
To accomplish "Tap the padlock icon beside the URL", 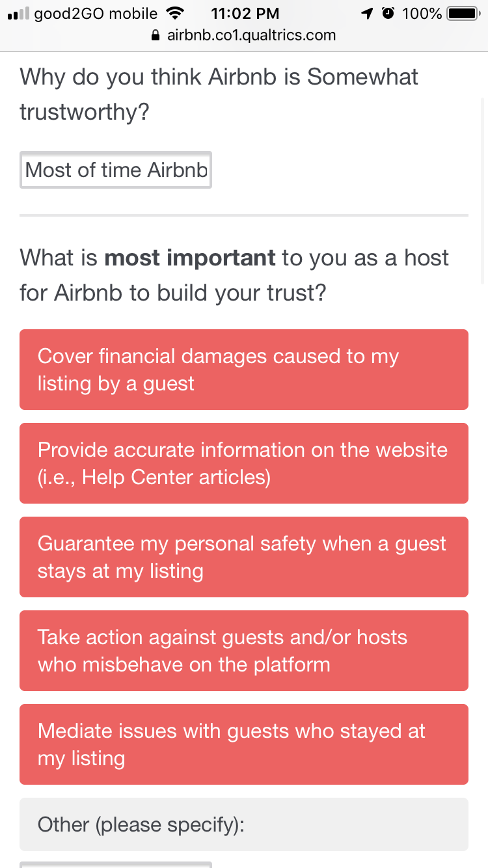I will 155,36.
